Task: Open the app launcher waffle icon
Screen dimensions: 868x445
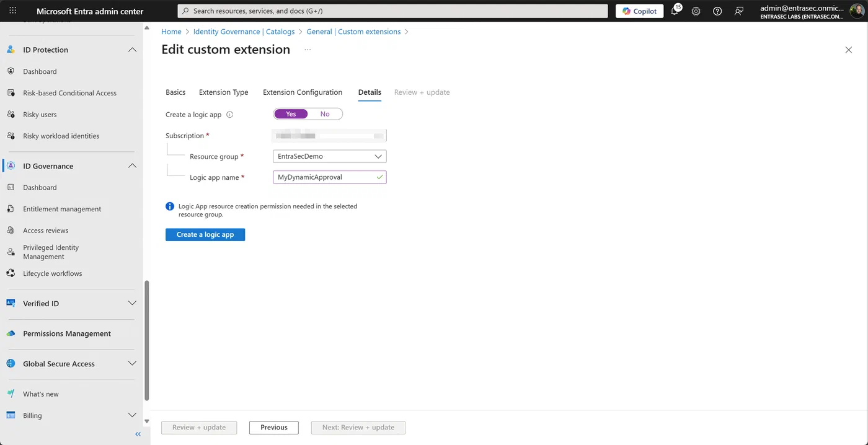Action: [x=12, y=11]
